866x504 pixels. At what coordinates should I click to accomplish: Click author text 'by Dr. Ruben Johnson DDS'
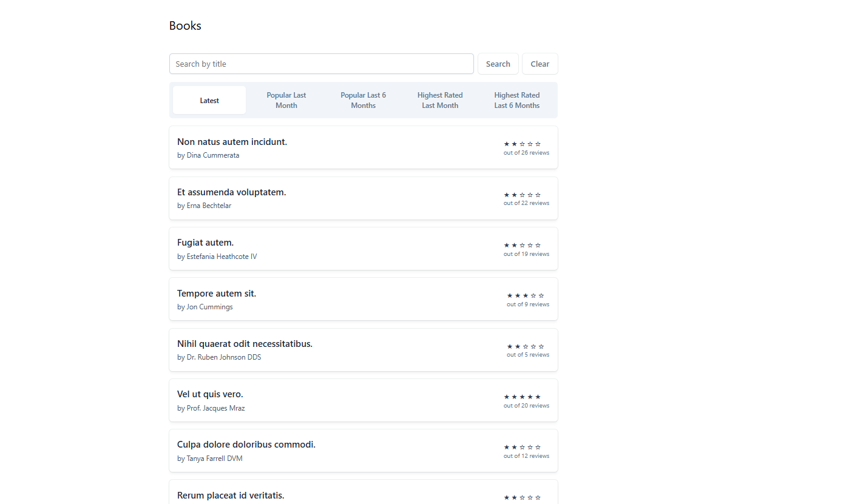[x=219, y=357]
